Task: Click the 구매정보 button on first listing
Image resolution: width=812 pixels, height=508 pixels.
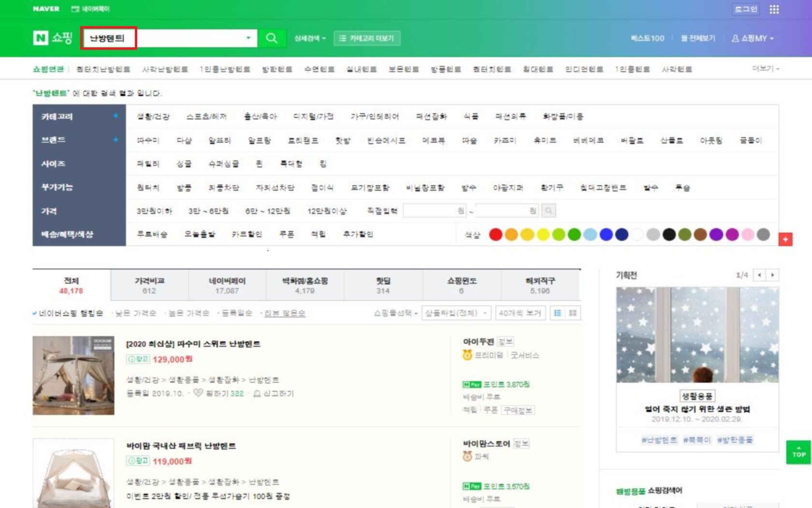Action: (x=518, y=410)
